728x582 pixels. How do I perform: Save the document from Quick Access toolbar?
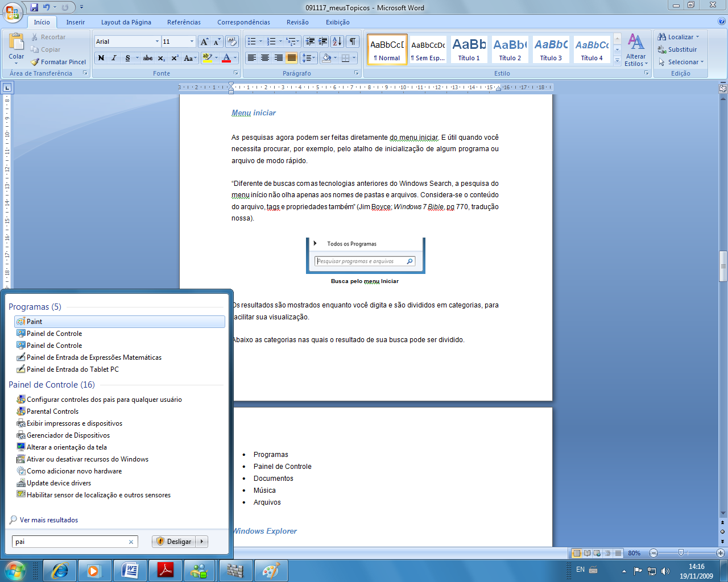coord(34,7)
